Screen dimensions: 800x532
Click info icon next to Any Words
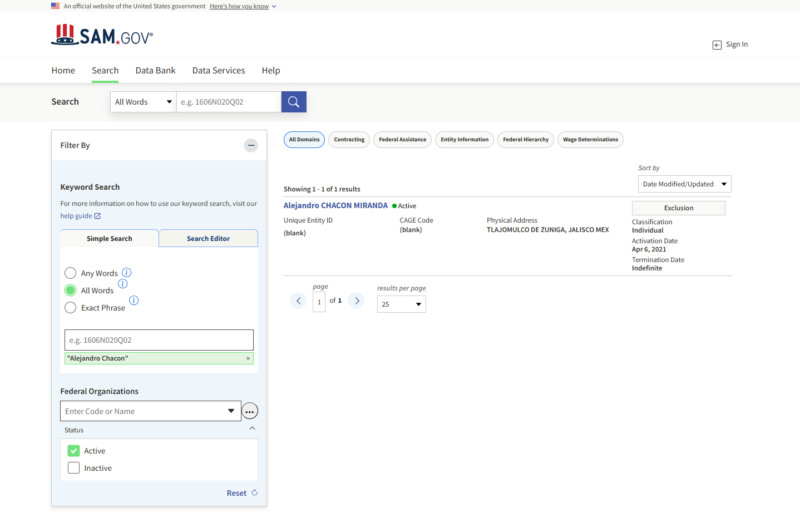click(127, 273)
